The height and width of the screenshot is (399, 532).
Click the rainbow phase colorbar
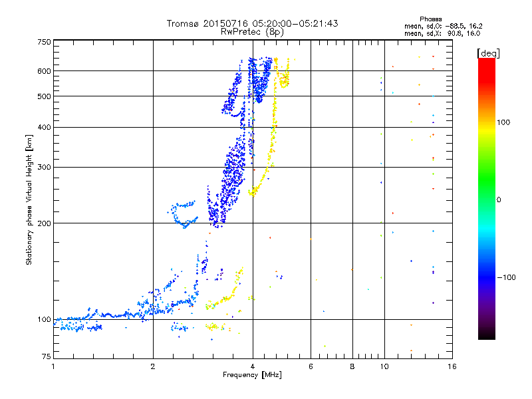click(x=487, y=198)
